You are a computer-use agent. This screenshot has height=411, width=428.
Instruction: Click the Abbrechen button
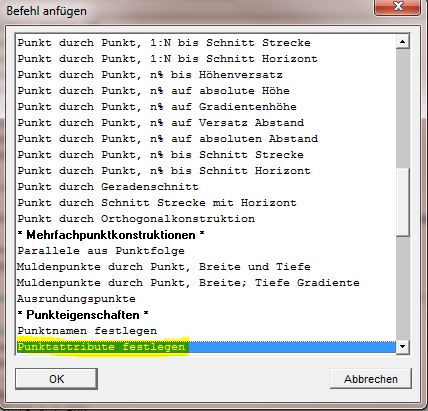pos(371,379)
